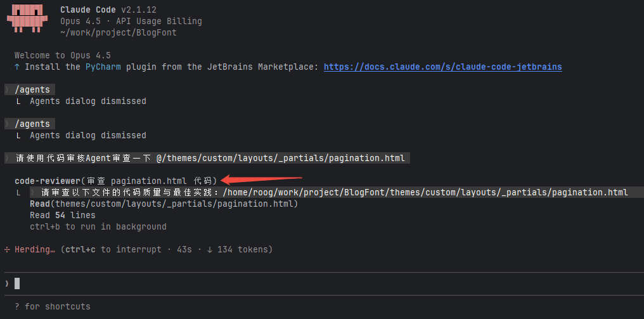644x319 pixels.
Task: Click the Herding spinner icon
Action: coord(7,250)
